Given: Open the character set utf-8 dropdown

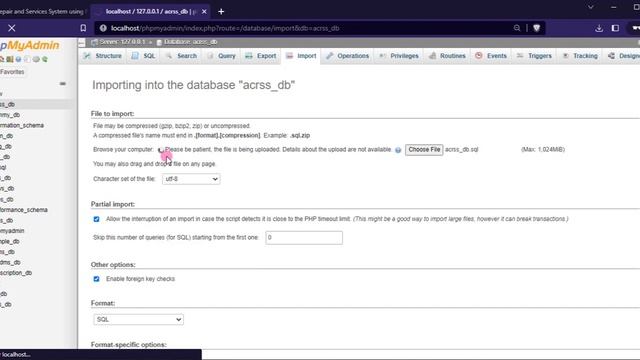Looking at the screenshot, I should coord(191,179).
